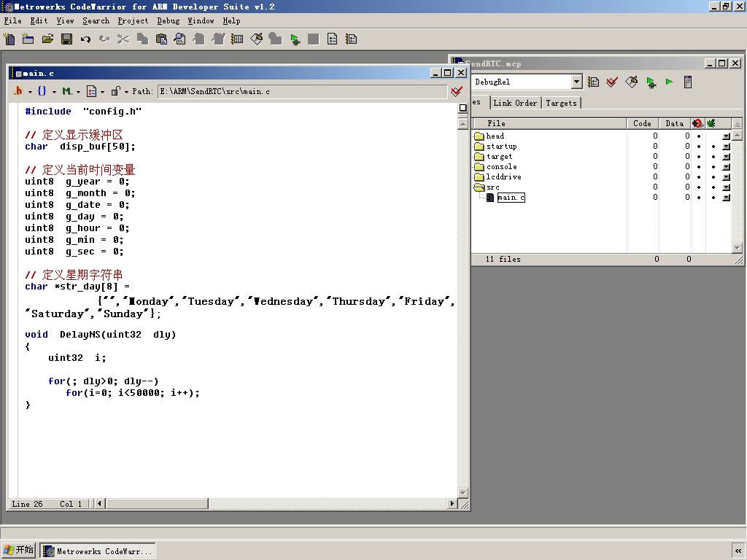Click the Redo toolbar icon
Screen dimensions: 747x560
point(104,39)
